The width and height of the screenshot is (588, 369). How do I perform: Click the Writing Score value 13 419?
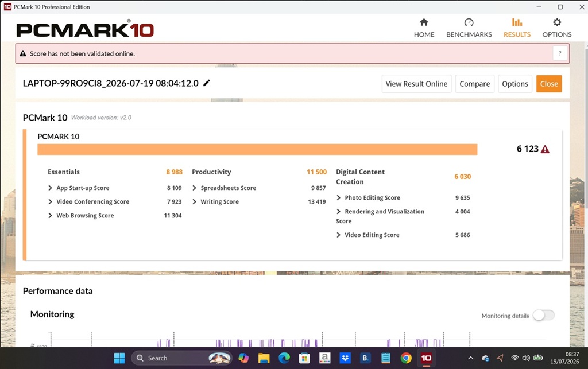pyautogui.click(x=316, y=201)
